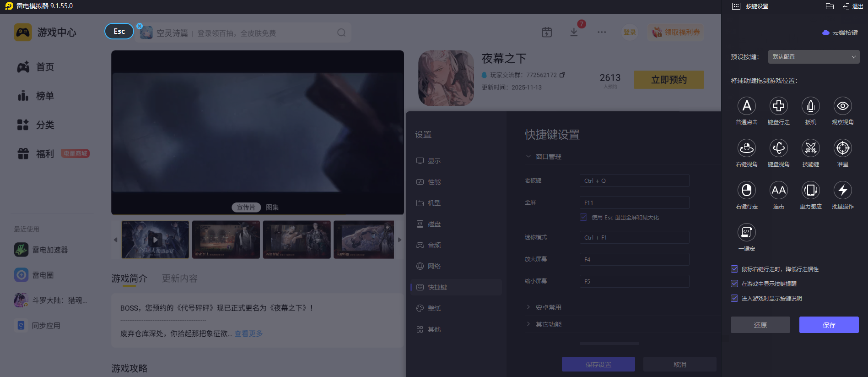Screen dimensions: 868x377
Task: Click the 领取福利券 coupon button
Action: 676,32
